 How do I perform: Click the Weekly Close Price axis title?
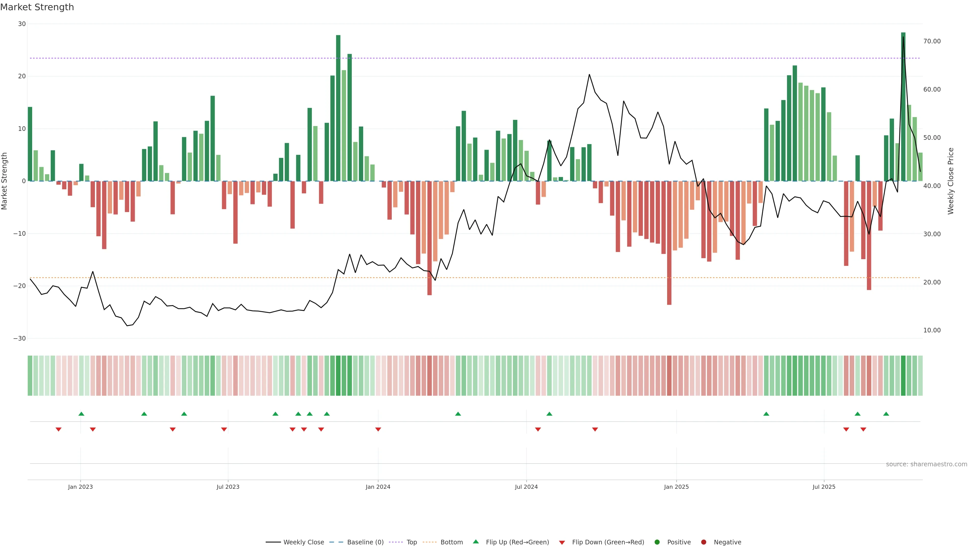(x=951, y=181)
